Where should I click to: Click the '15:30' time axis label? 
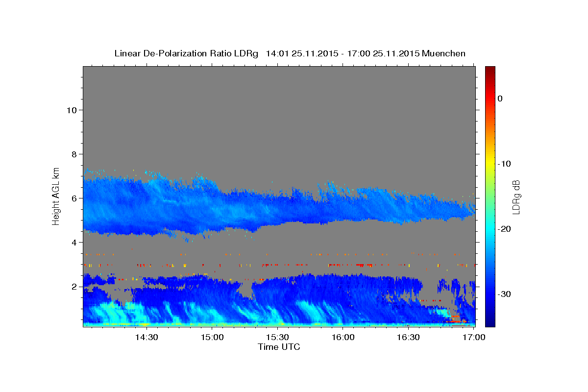click(277, 337)
